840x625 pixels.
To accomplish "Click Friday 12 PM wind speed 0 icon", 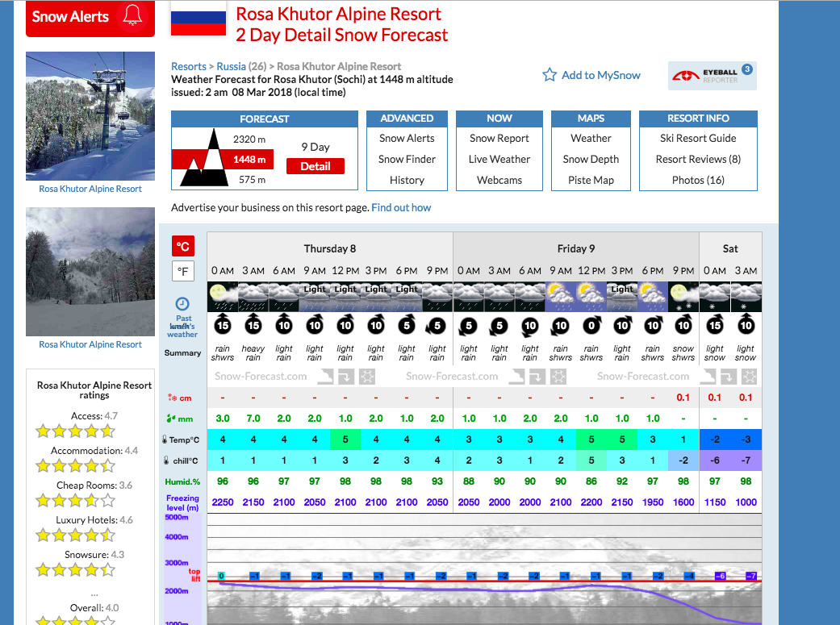I will click(x=591, y=324).
